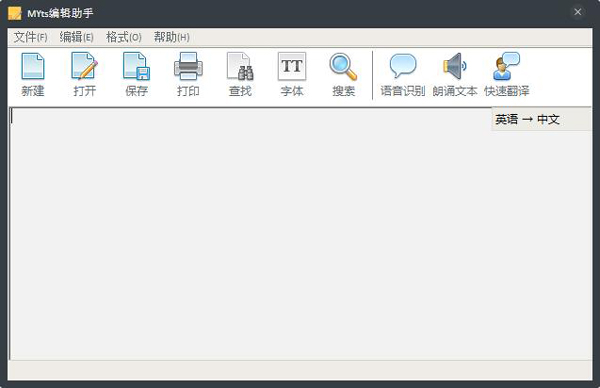Start 语音识别 speech recognition
Screen dimensions: 600x388
[403, 74]
